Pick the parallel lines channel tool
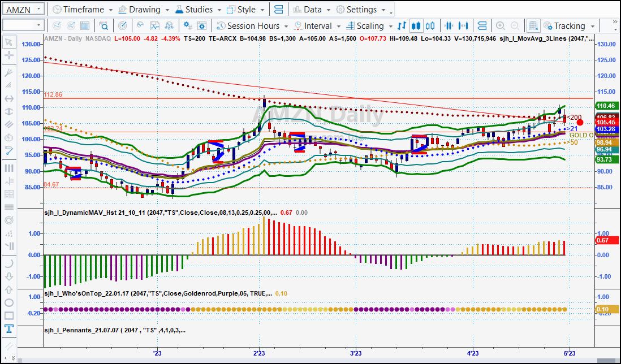The image size is (621, 364). pos(8,124)
